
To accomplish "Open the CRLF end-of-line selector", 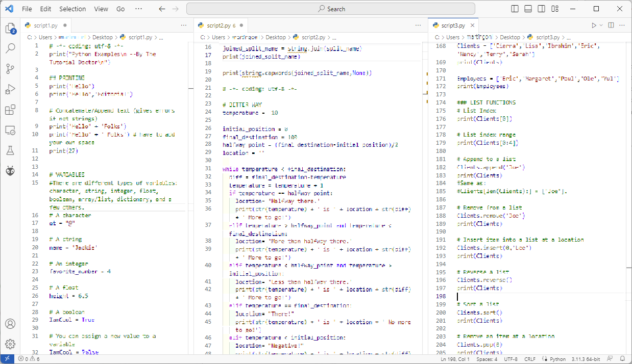I will pyautogui.click(x=530, y=359).
